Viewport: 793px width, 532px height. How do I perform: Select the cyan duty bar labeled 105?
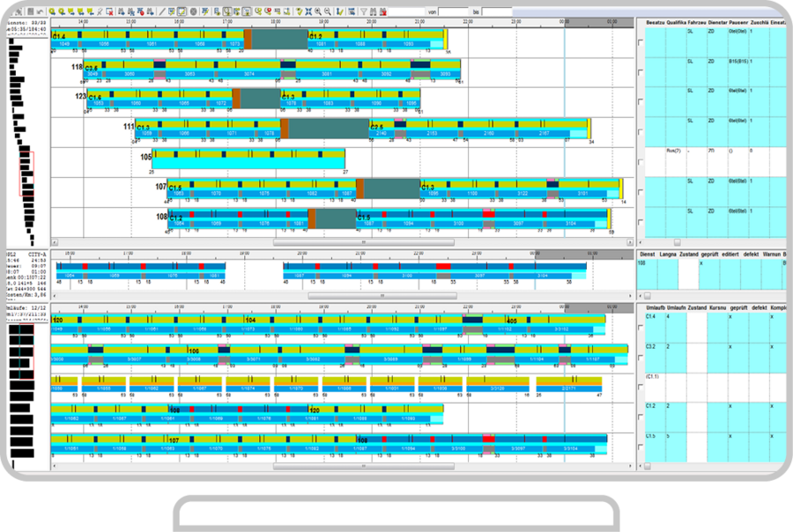pyautogui.click(x=248, y=160)
